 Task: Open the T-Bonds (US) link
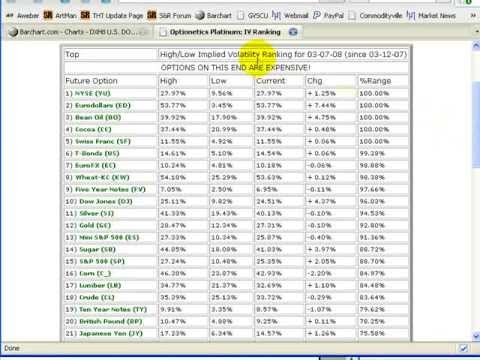coord(97,154)
